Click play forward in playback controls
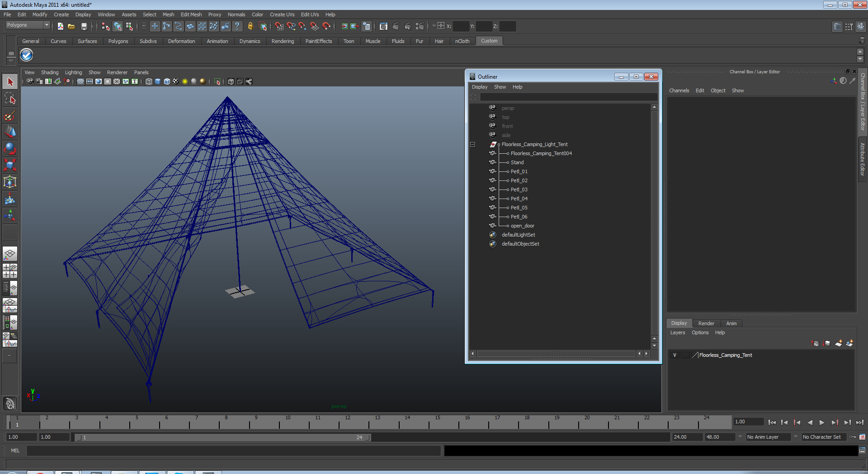The width and height of the screenshot is (868, 474). (x=822, y=422)
